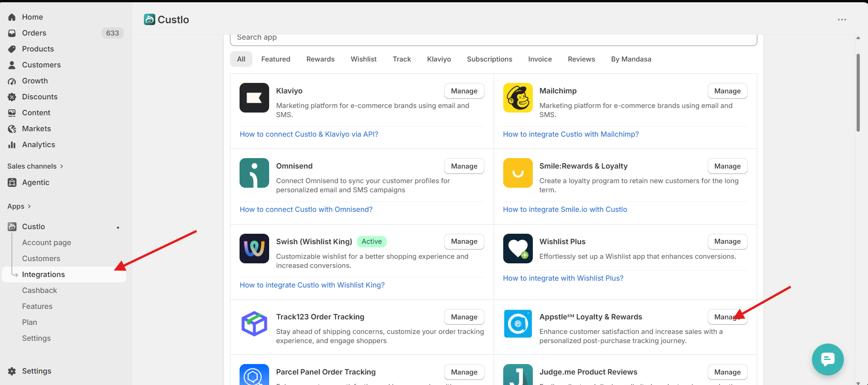The height and width of the screenshot is (385, 868).
Task: Click the Analytics bar chart icon
Action: (x=12, y=144)
